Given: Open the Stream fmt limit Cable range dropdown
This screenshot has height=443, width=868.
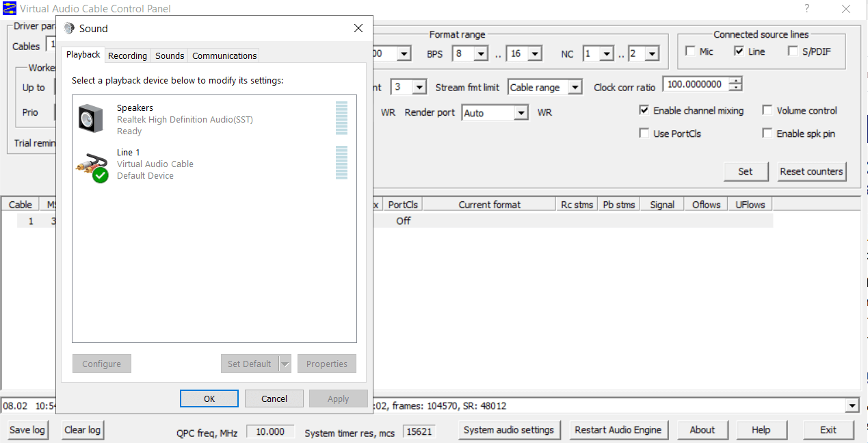Looking at the screenshot, I should (x=576, y=87).
